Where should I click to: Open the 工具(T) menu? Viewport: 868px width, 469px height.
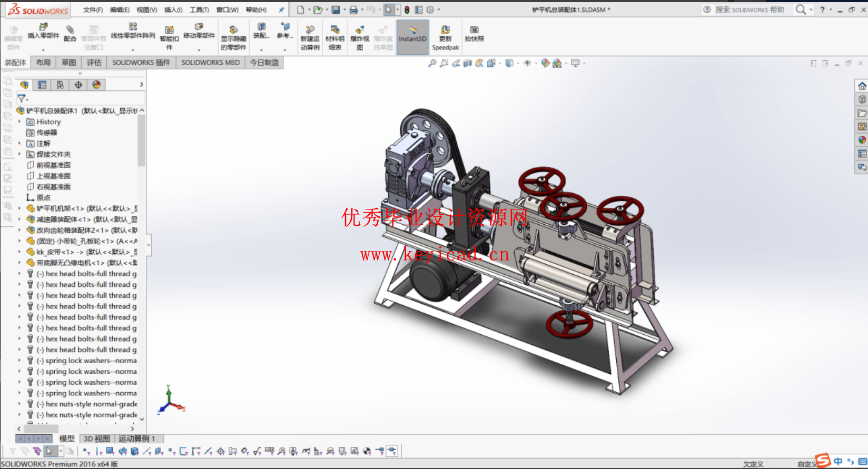click(x=199, y=9)
